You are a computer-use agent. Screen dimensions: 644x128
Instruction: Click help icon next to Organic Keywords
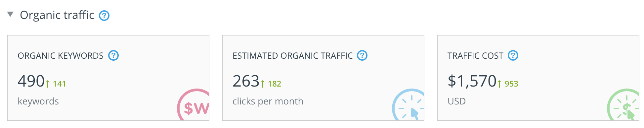click(113, 55)
